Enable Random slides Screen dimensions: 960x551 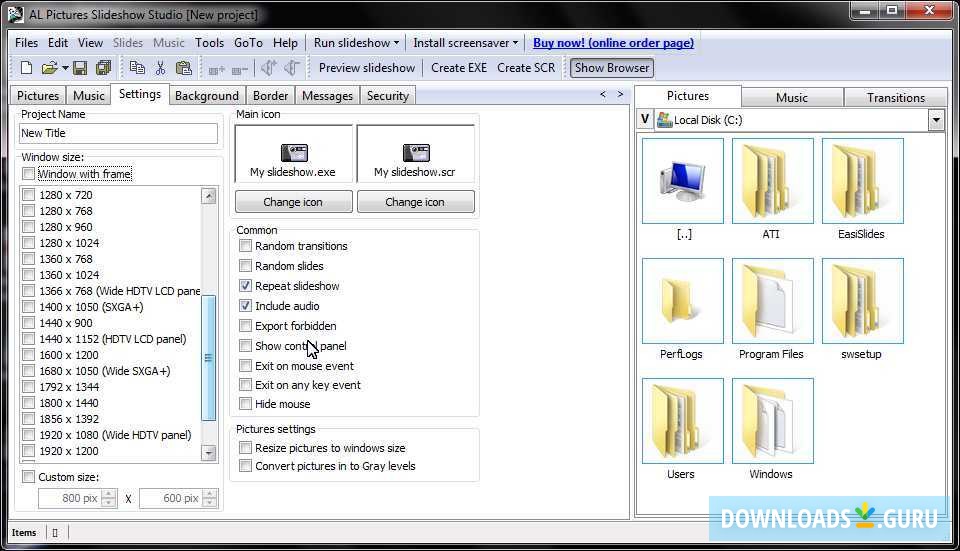(246, 266)
